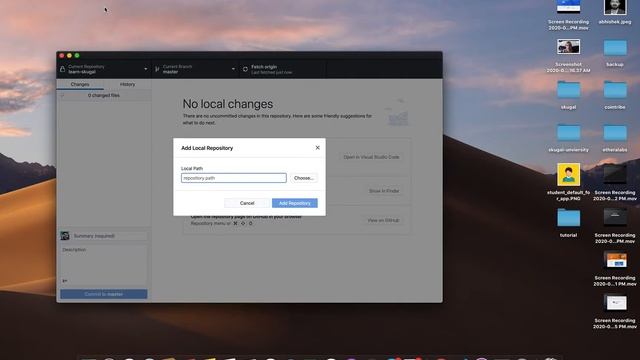The height and width of the screenshot is (360, 640).
Task: Select the skugal desktop folder
Action: click(568, 95)
